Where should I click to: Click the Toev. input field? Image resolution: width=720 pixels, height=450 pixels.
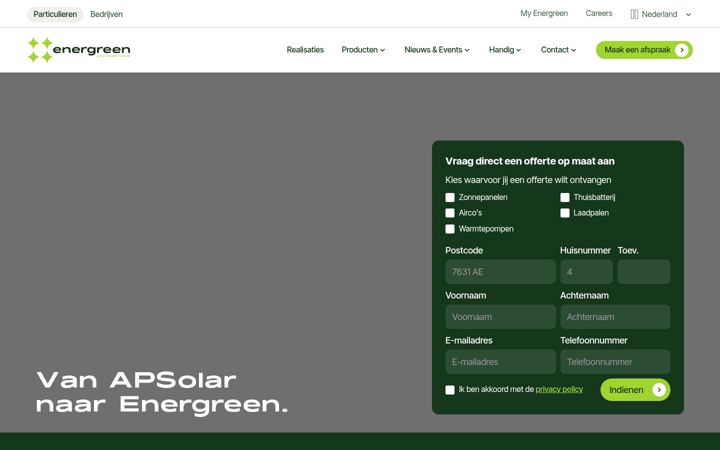(644, 272)
